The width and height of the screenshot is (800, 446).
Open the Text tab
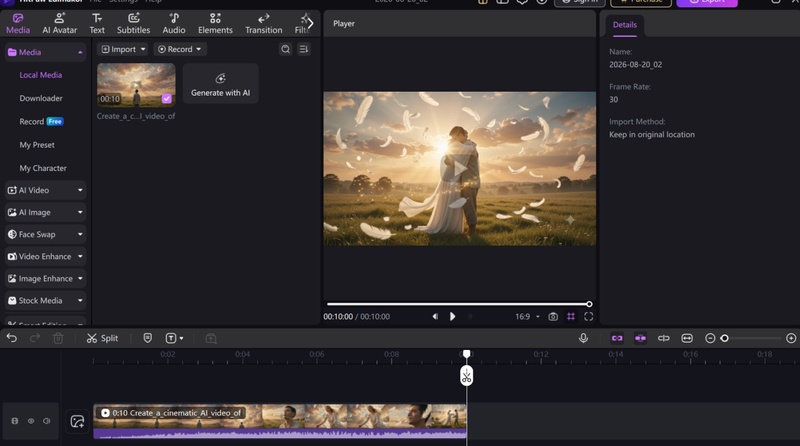point(96,23)
